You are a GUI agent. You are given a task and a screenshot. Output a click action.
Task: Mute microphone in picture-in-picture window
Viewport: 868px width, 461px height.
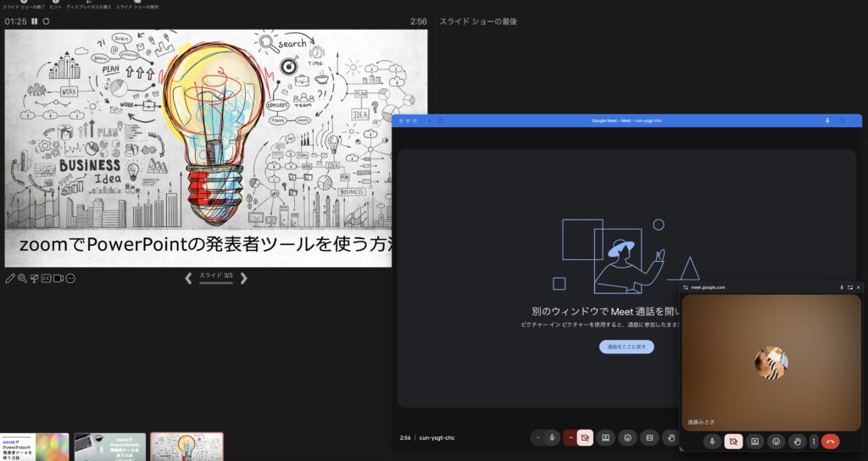point(712,442)
